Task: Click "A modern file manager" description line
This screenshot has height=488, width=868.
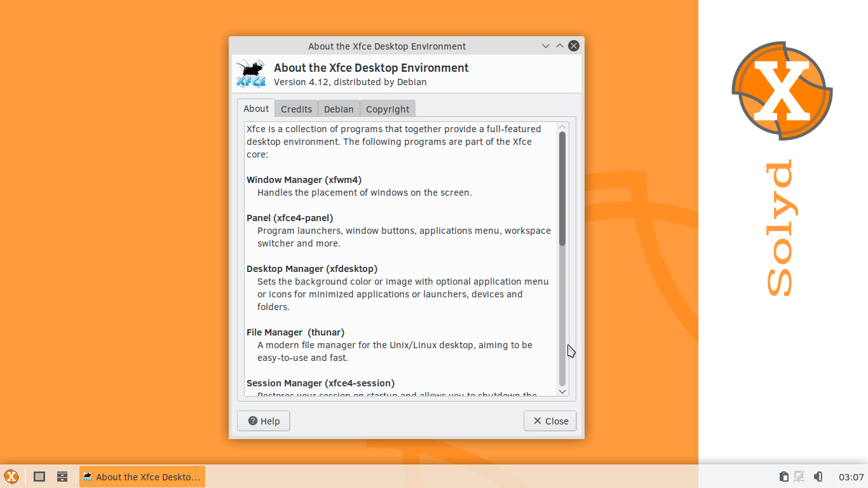Action: [x=395, y=345]
